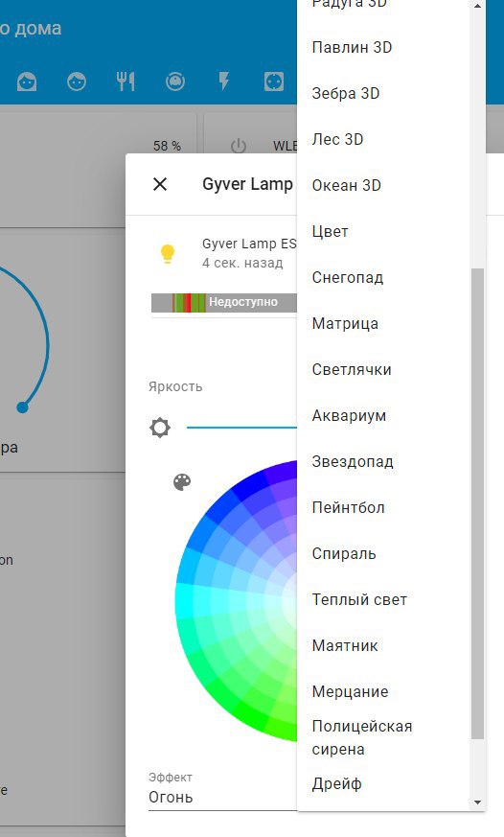The image size is (504, 837).
Task: Choose Звездопад effect entry
Action: click(x=383, y=462)
